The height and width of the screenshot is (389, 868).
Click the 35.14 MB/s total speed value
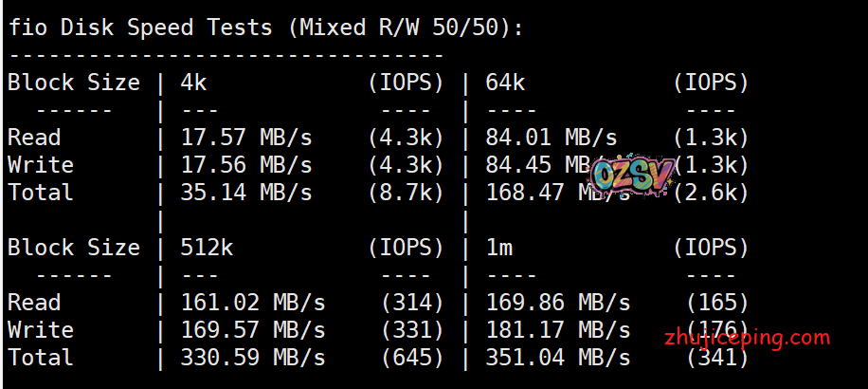245,193
